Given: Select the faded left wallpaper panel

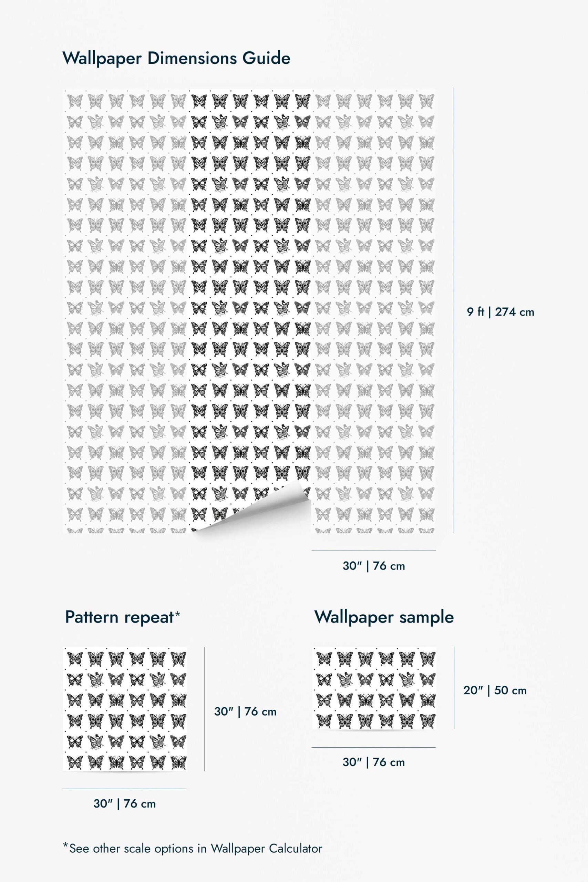Looking at the screenshot, I should pos(126,310).
